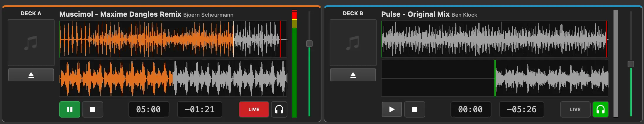
Task: Stop Deck B playback
Action: tap(415, 109)
